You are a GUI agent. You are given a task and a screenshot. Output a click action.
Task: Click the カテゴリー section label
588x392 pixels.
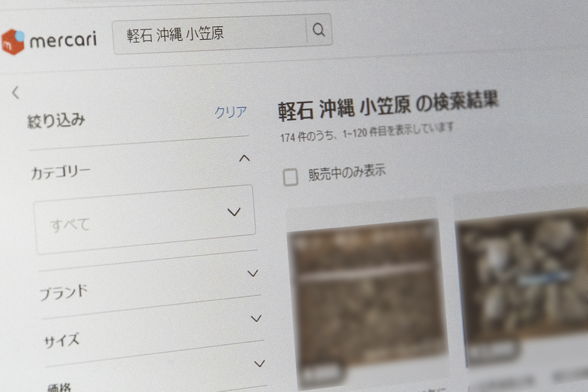point(60,172)
